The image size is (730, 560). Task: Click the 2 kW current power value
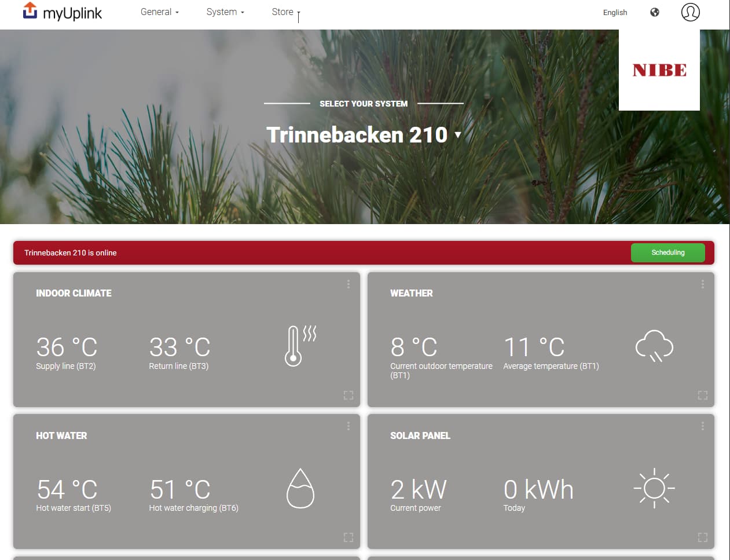418,489
